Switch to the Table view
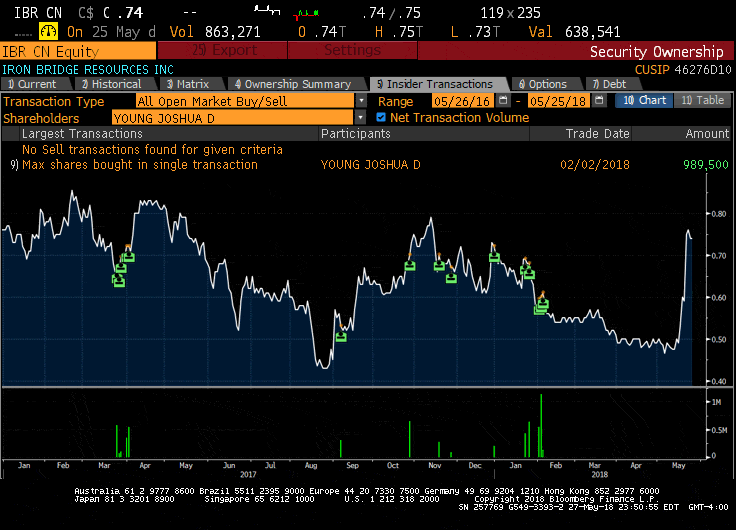This screenshot has width=736, height=530. (x=703, y=101)
